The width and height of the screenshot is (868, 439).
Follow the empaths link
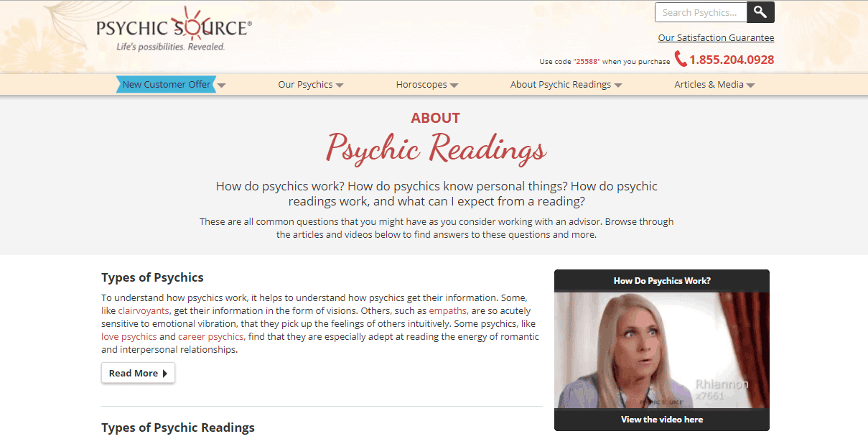click(x=449, y=311)
